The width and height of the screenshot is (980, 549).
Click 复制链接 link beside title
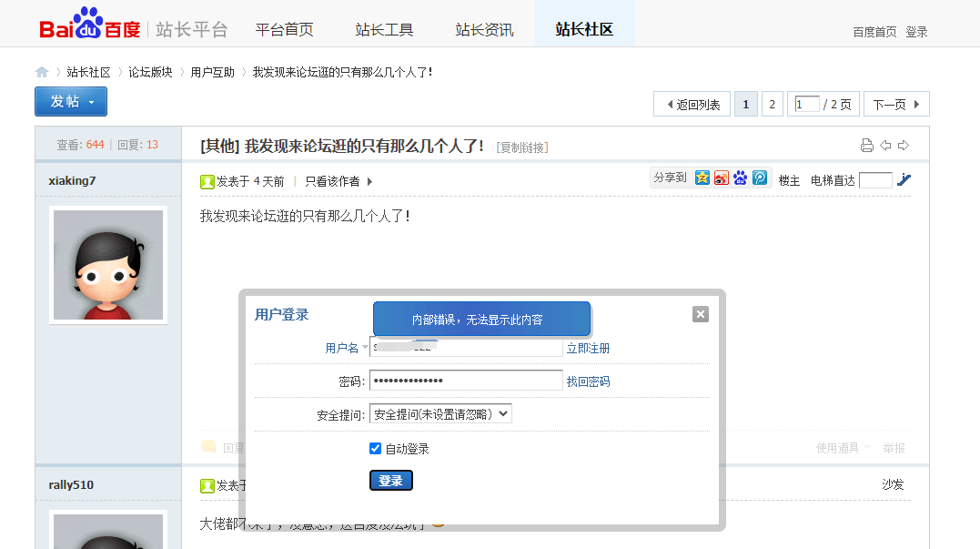[522, 147]
